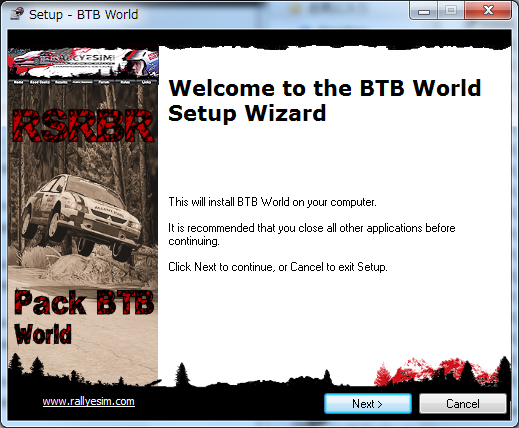Select Home in the banner navigation strip
519x428 pixels.
pos(18,82)
